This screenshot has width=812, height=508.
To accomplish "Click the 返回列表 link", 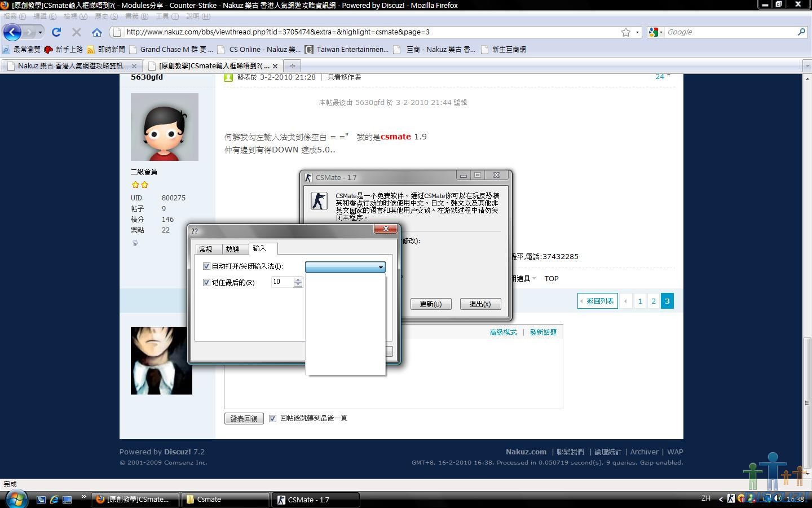I will click(x=598, y=301).
